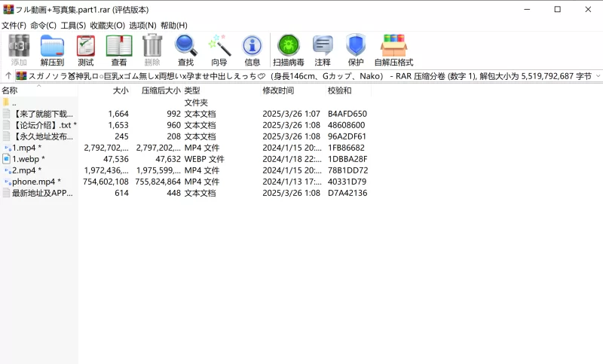Open the 选项(N) menu

coord(142,25)
